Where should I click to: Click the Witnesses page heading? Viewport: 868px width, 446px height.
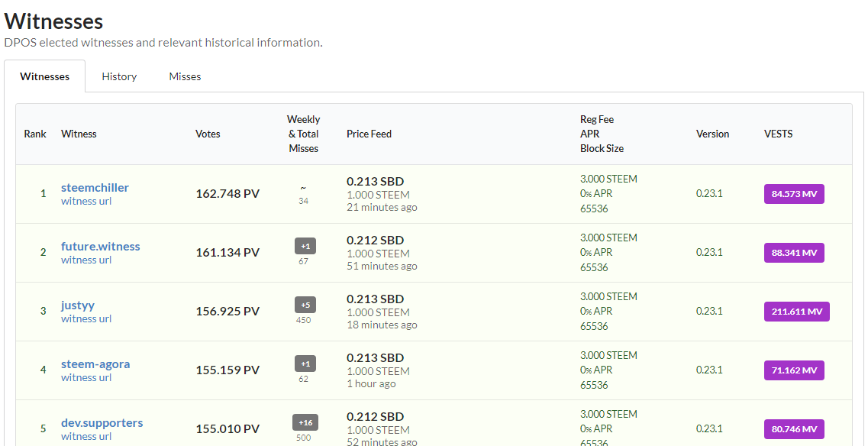pos(53,21)
